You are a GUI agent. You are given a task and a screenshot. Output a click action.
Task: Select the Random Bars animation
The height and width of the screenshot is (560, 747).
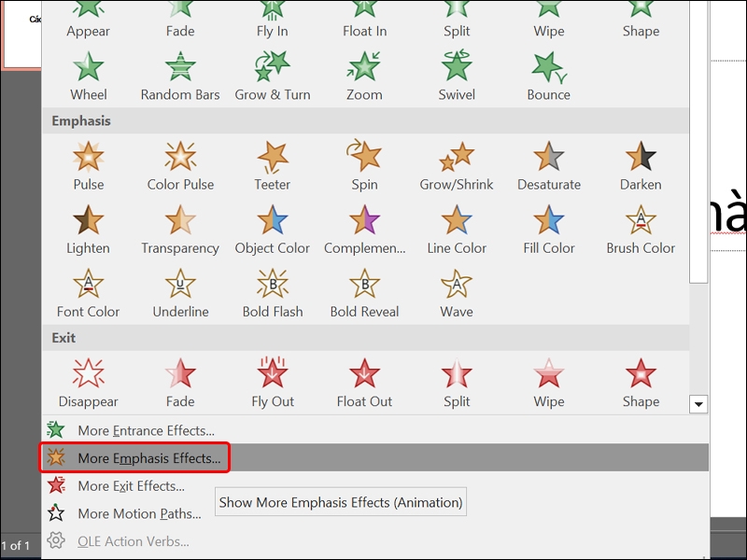180,77
